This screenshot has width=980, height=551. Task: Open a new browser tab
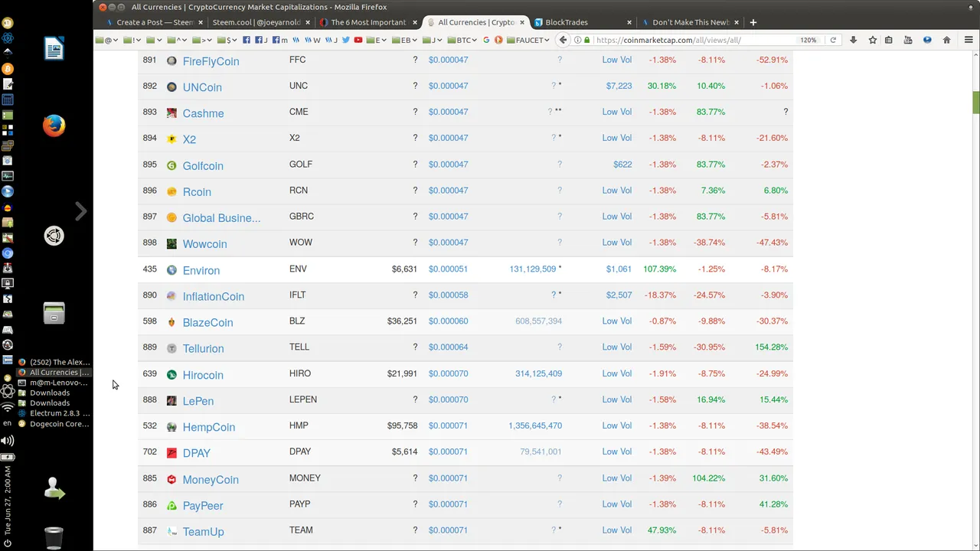(753, 22)
